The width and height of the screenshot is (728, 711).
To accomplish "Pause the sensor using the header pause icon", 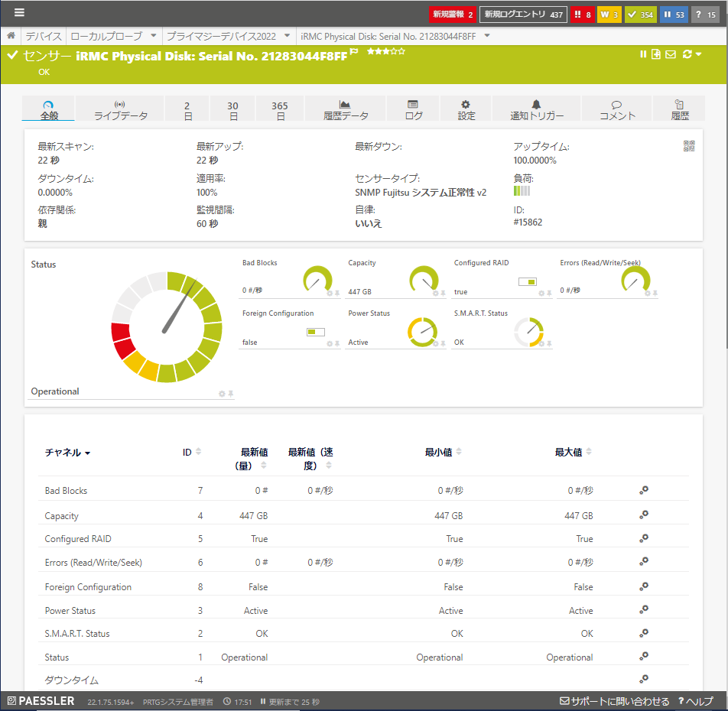I will coord(643,54).
